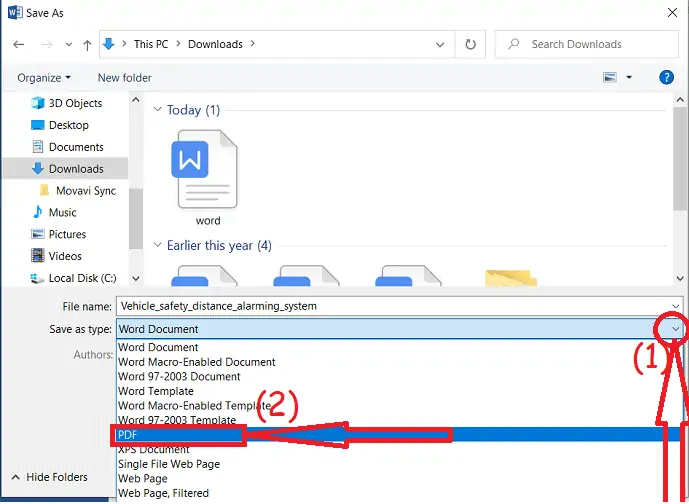The height and width of the screenshot is (504, 689).
Task: Choose Web Page type
Action: pyautogui.click(x=400, y=478)
